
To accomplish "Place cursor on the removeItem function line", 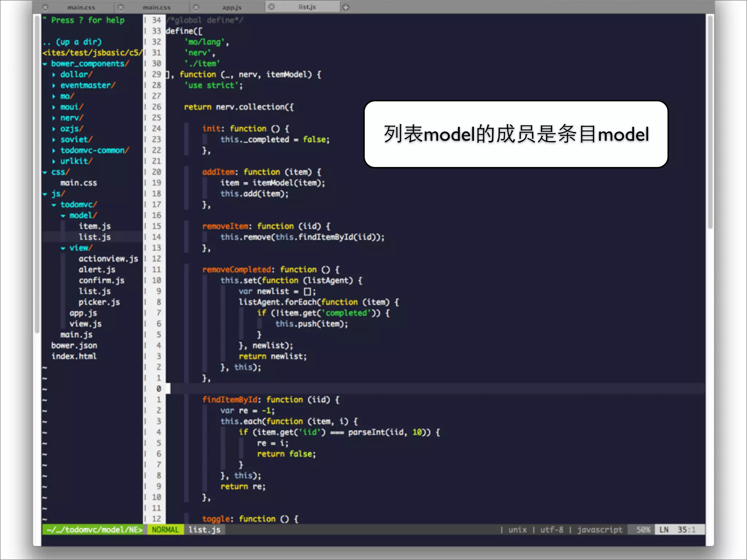I will [266, 226].
